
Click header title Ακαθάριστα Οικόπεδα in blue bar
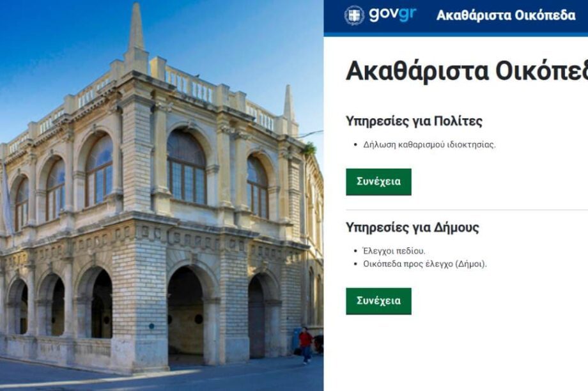point(506,15)
